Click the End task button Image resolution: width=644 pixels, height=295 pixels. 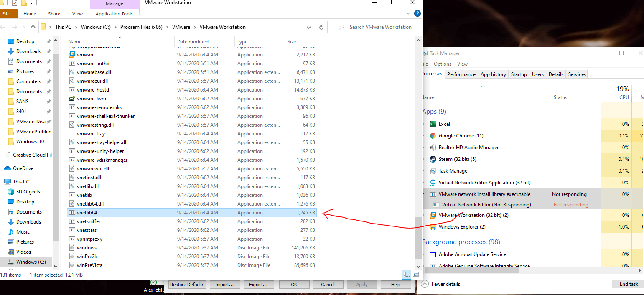628,284
